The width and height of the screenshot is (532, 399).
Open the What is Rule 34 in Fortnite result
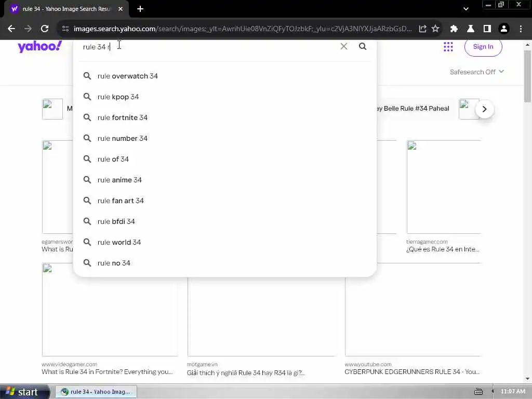[x=107, y=372]
